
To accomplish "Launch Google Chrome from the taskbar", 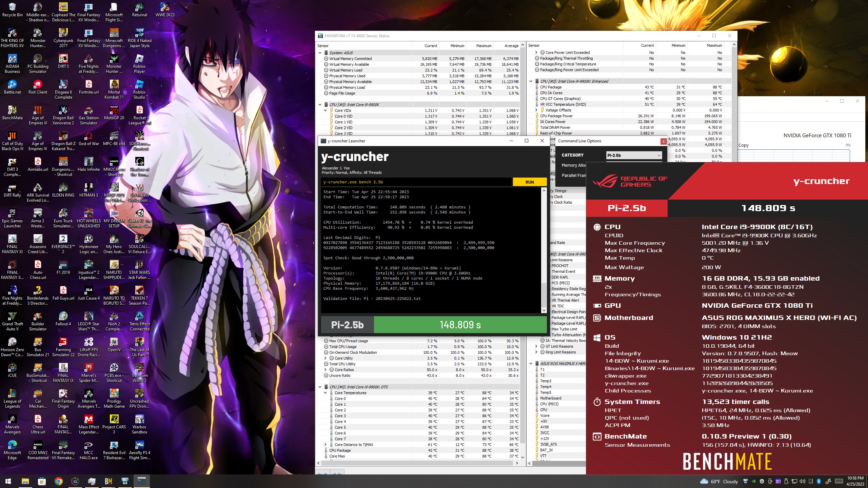I will click(58, 481).
